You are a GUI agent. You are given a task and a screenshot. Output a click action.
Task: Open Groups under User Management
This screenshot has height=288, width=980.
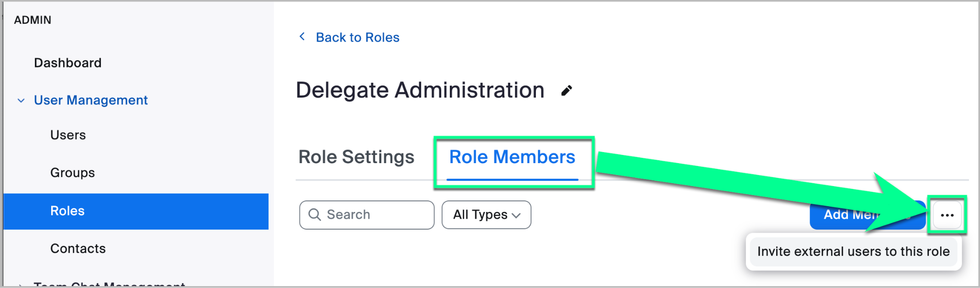tap(72, 173)
